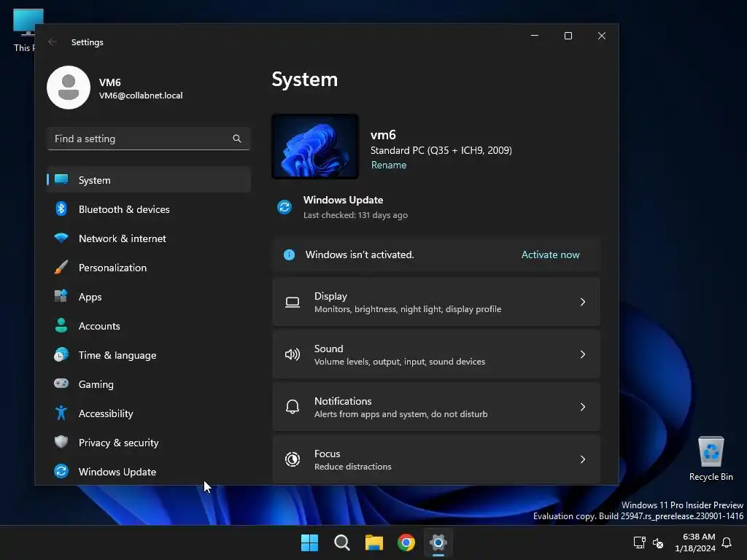The width and height of the screenshot is (747, 560).
Task: Click the muted volume tray icon
Action: [x=659, y=542]
